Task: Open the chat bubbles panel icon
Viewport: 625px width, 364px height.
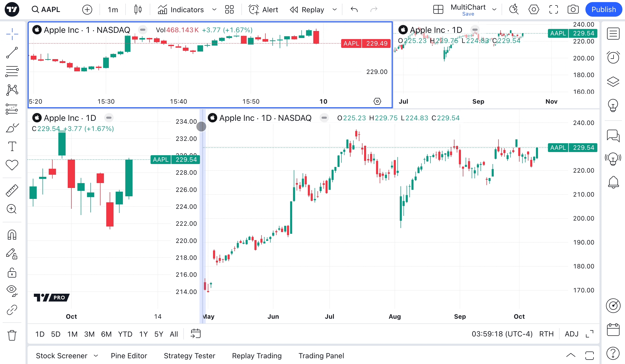Action: (613, 136)
